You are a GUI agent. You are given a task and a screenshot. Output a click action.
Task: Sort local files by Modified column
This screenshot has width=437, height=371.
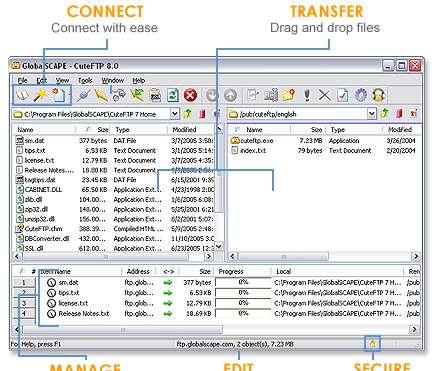click(184, 130)
